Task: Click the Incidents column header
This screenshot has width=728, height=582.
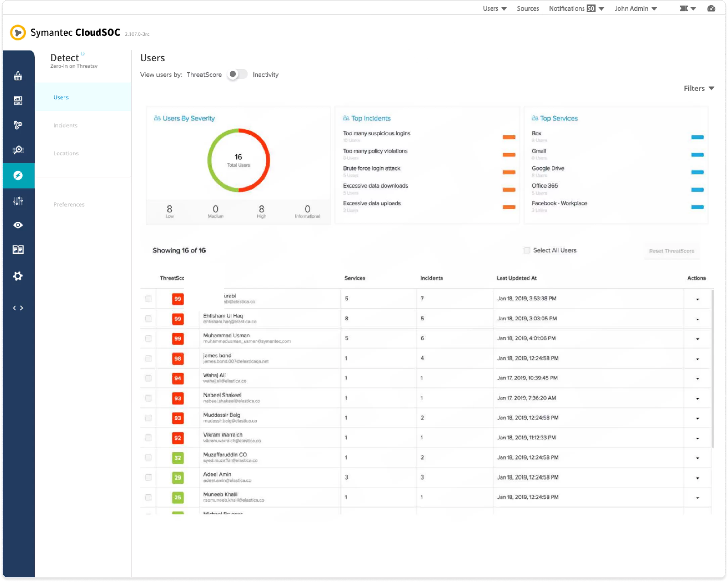Action: click(431, 278)
